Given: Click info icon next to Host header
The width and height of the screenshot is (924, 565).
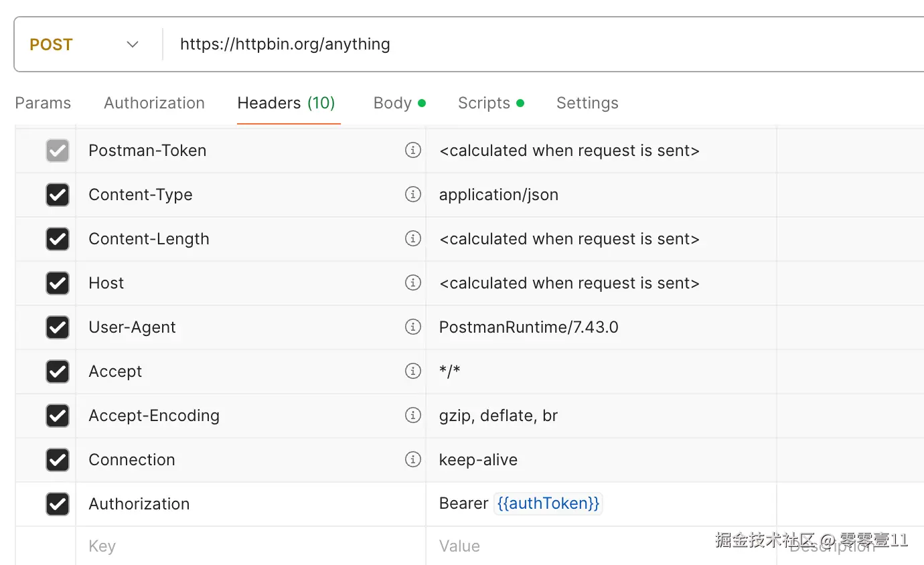Looking at the screenshot, I should click(x=413, y=282).
